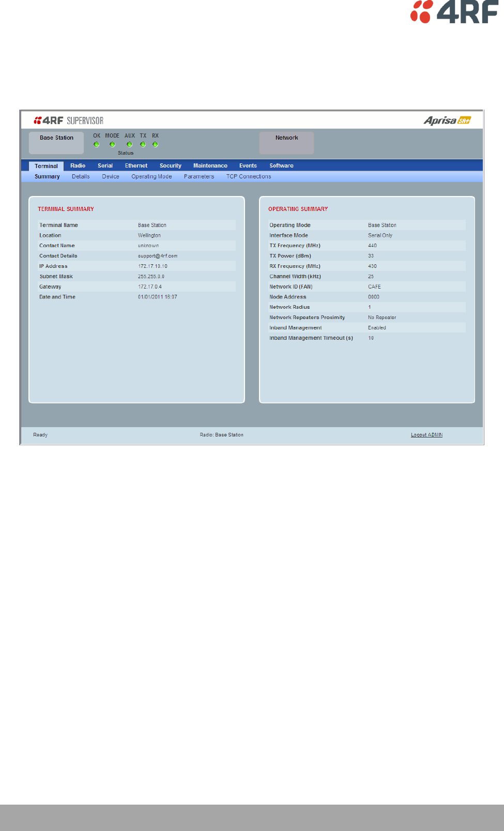Click the MODE status LED indicator

click(112, 144)
